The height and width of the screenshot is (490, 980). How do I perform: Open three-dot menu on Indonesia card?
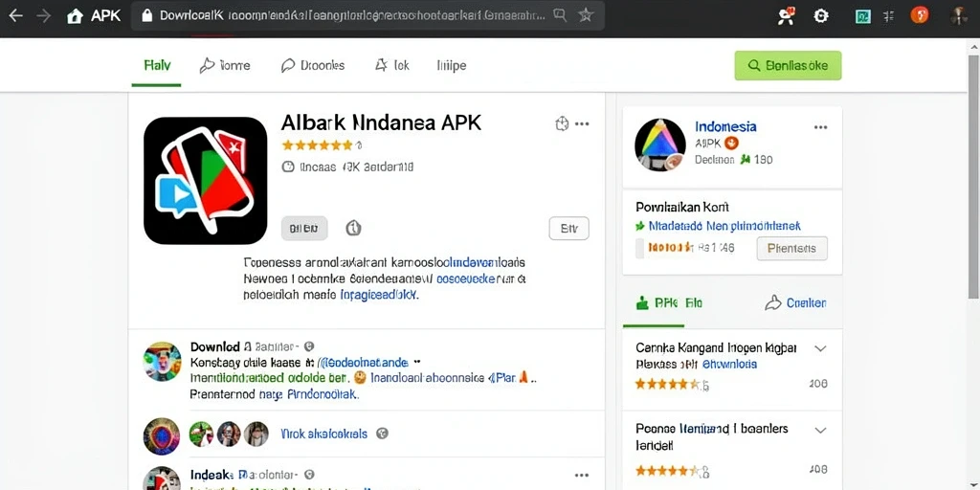tap(820, 127)
